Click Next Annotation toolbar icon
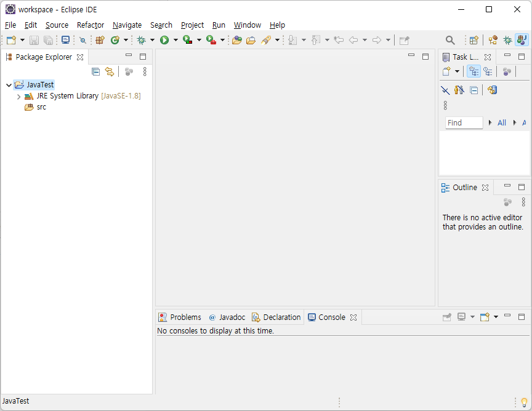The height and width of the screenshot is (411, 532). [292, 40]
